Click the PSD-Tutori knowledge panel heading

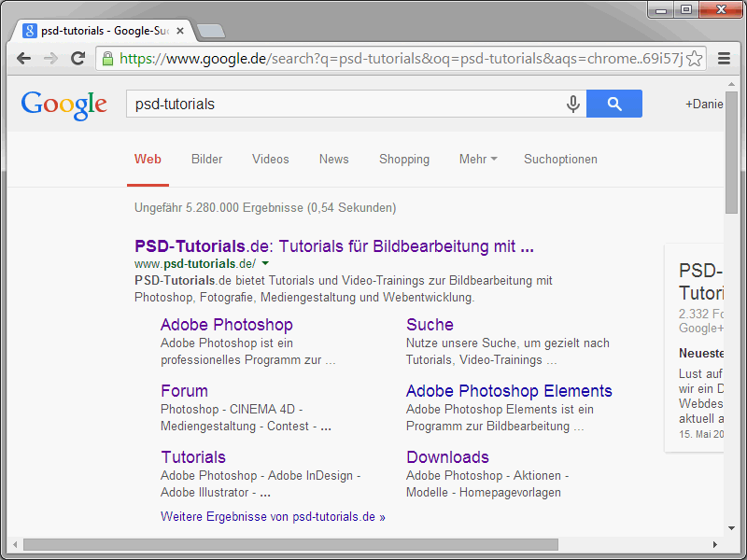click(x=701, y=282)
